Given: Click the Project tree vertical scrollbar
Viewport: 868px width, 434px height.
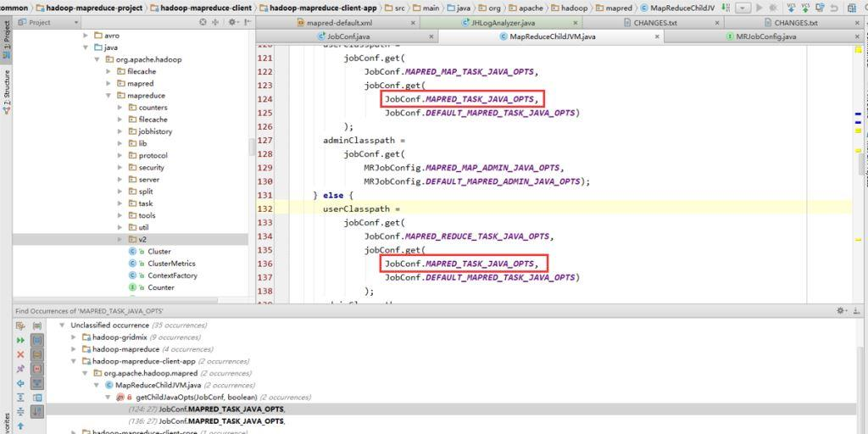Looking at the screenshot, I should [252, 147].
